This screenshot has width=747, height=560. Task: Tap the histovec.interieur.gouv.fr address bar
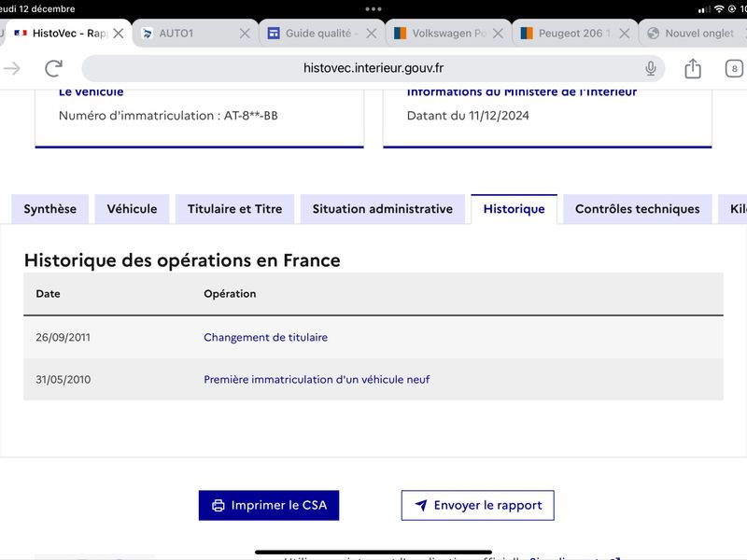pos(373,68)
